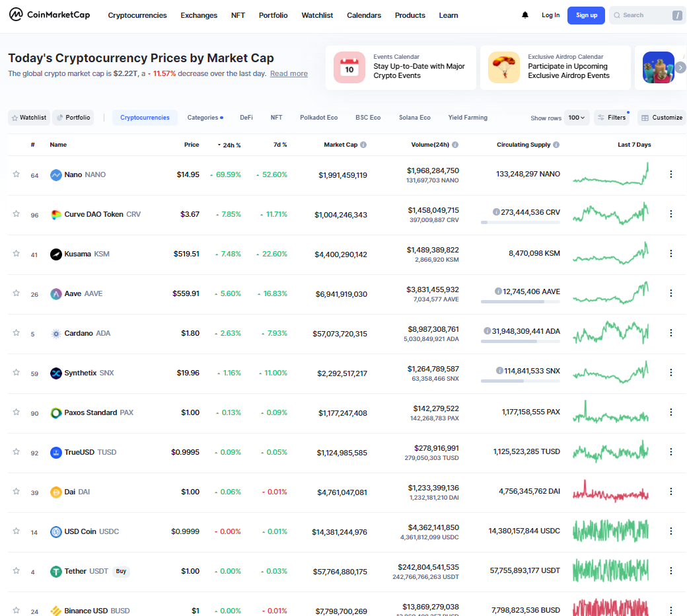
Task: Sort by the 24h % column header
Action: [229, 145]
